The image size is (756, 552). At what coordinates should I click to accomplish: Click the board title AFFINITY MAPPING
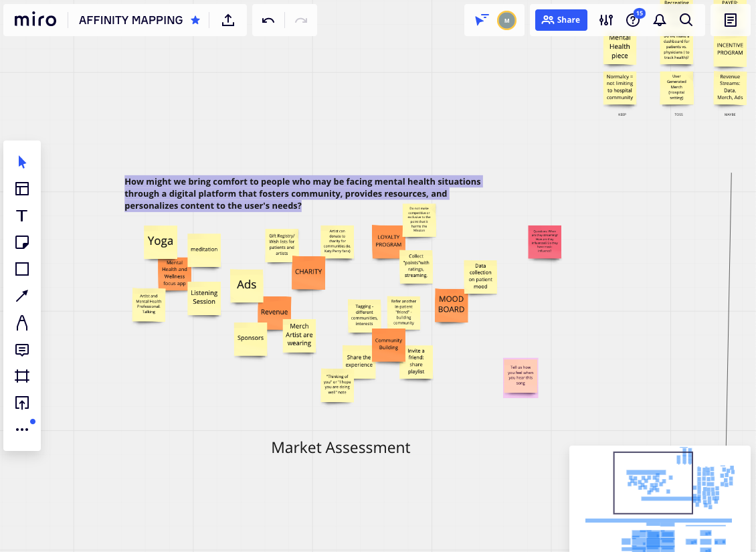130,20
